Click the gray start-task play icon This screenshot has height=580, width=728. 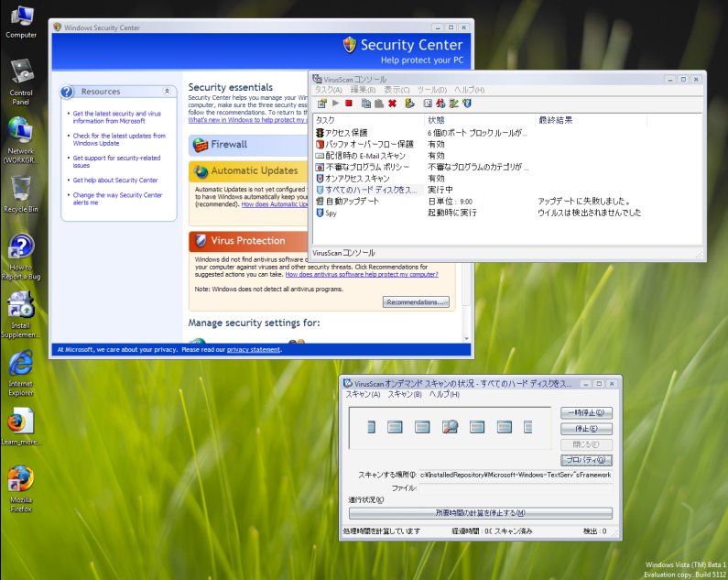point(335,104)
